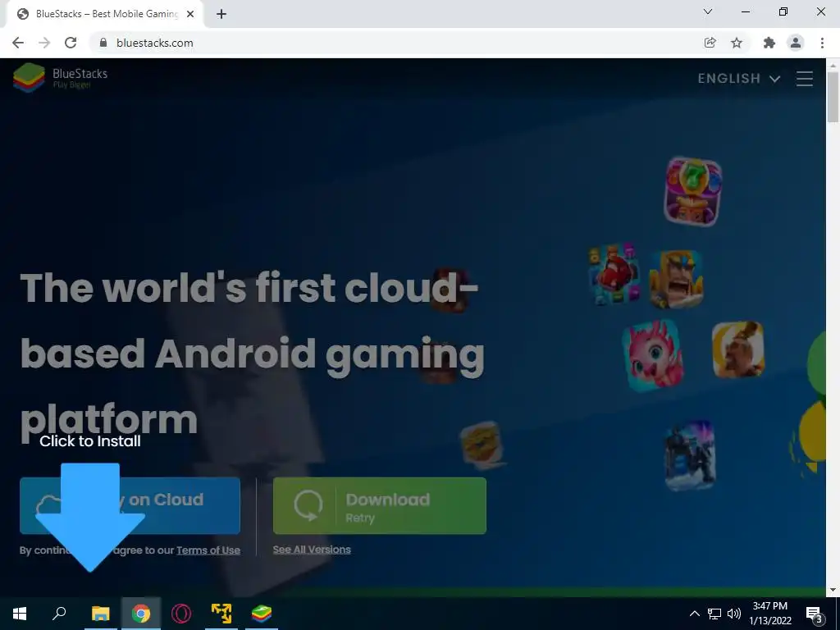Open Windows taskbar search

coord(59,614)
